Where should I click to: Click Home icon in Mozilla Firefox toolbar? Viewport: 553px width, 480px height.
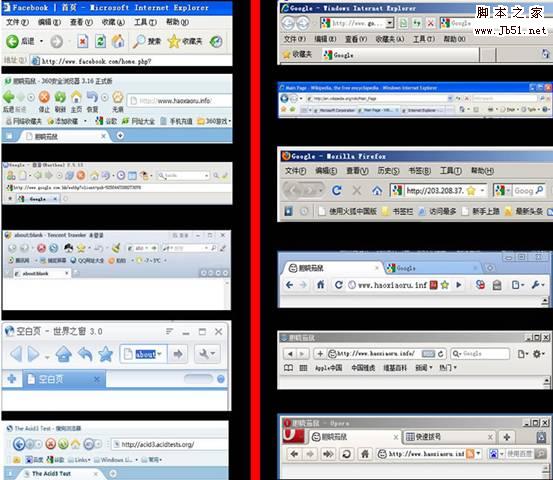tap(377, 191)
